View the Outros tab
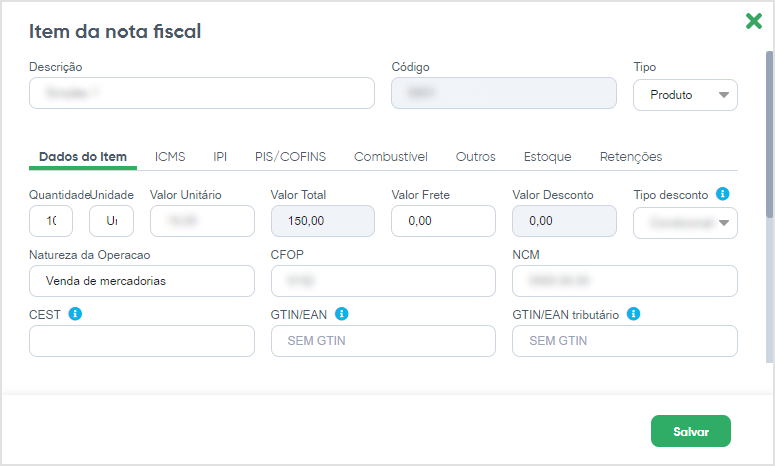Screen dimensions: 775x466 pyautogui.click(x=475, y=157)
